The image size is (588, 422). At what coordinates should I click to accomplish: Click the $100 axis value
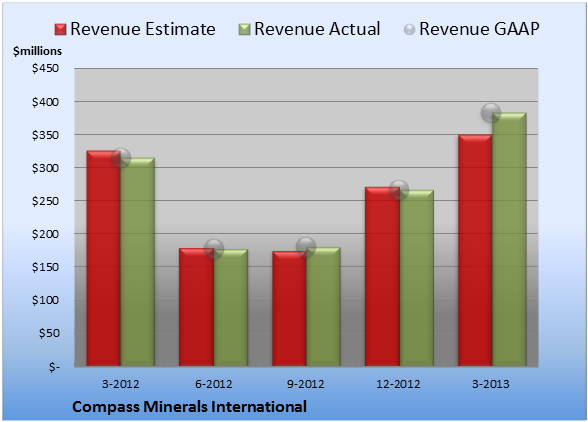[x=45, y=300]
